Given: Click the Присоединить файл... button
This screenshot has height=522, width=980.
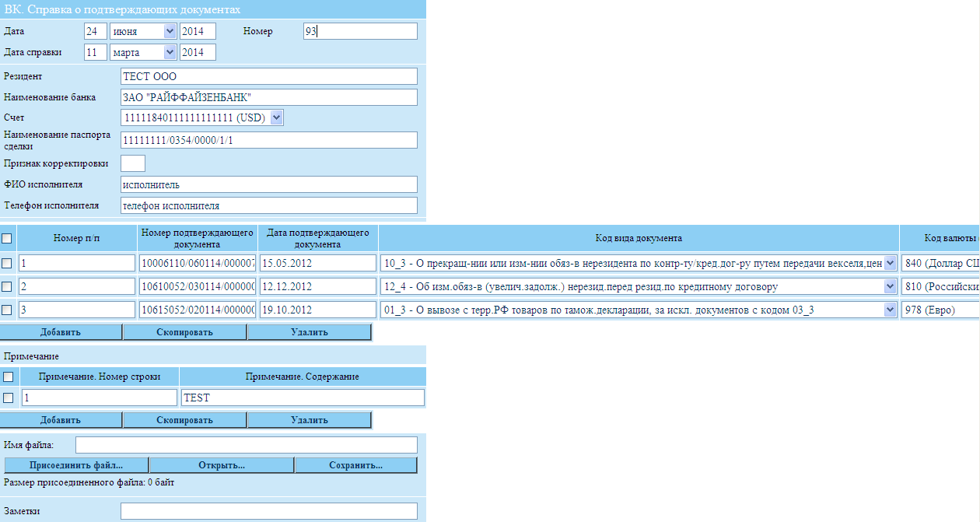Looking at the screenshot, I should click(76, 465).
